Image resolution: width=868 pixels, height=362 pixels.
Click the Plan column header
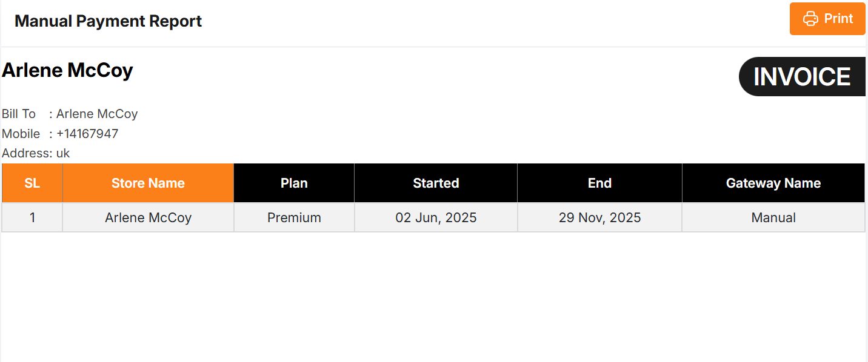(x=294, y=183)
